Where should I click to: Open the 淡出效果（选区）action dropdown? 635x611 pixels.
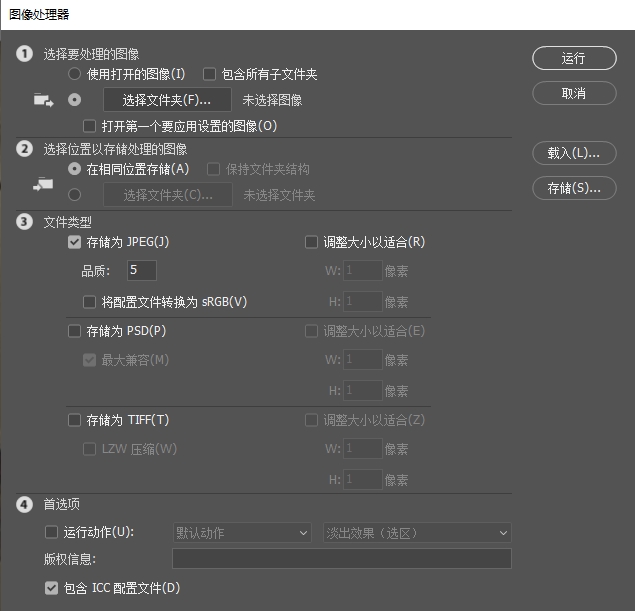[417, 533]
